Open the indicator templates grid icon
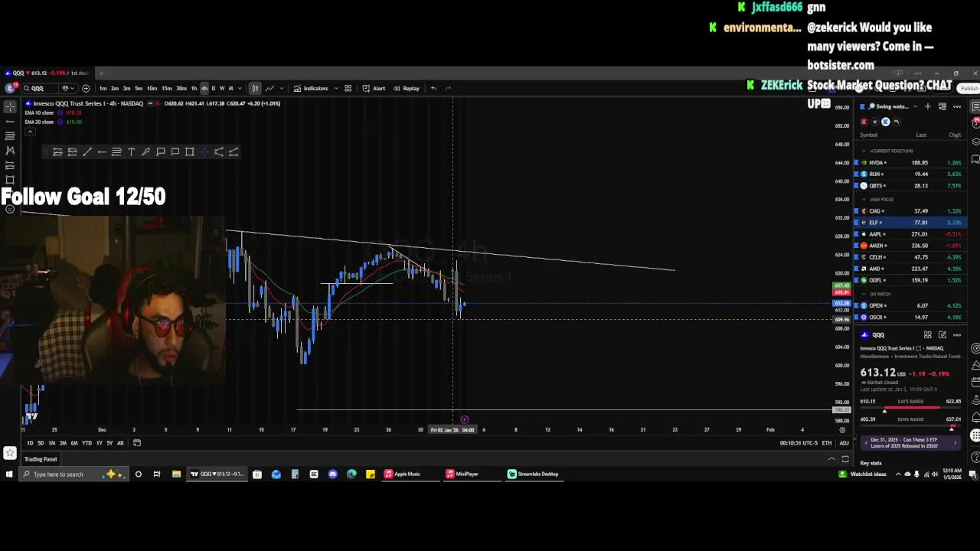 click(348, 88)
